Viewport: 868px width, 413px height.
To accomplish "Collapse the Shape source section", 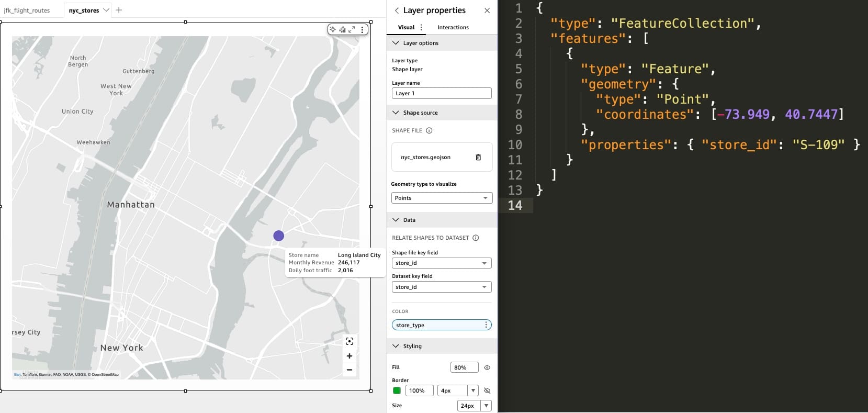I will tap(396, 113).
